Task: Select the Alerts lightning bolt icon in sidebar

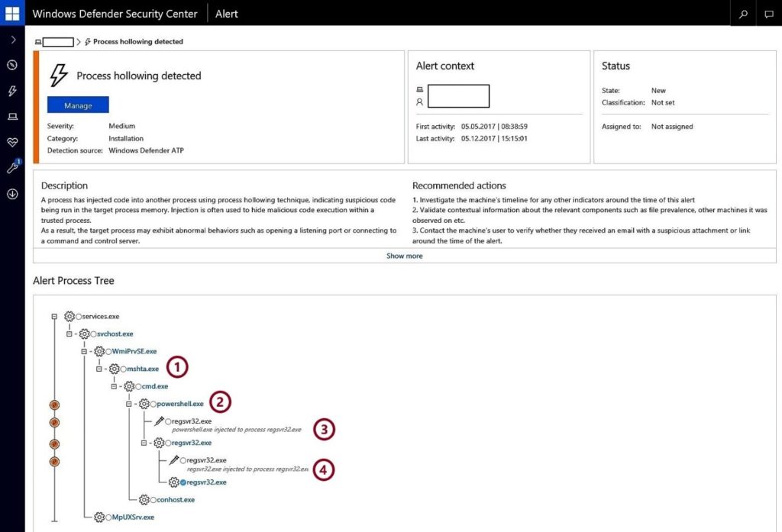Action: (x=11, y=91)
